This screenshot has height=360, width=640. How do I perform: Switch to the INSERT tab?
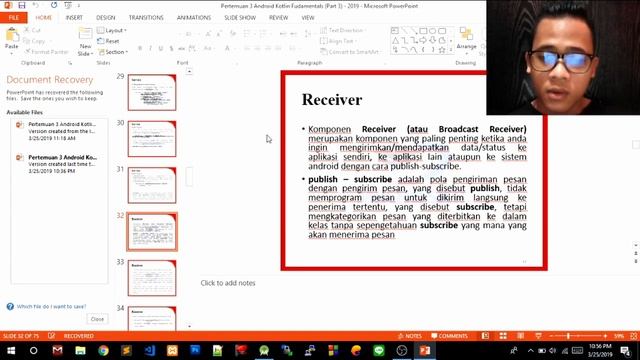74,18
